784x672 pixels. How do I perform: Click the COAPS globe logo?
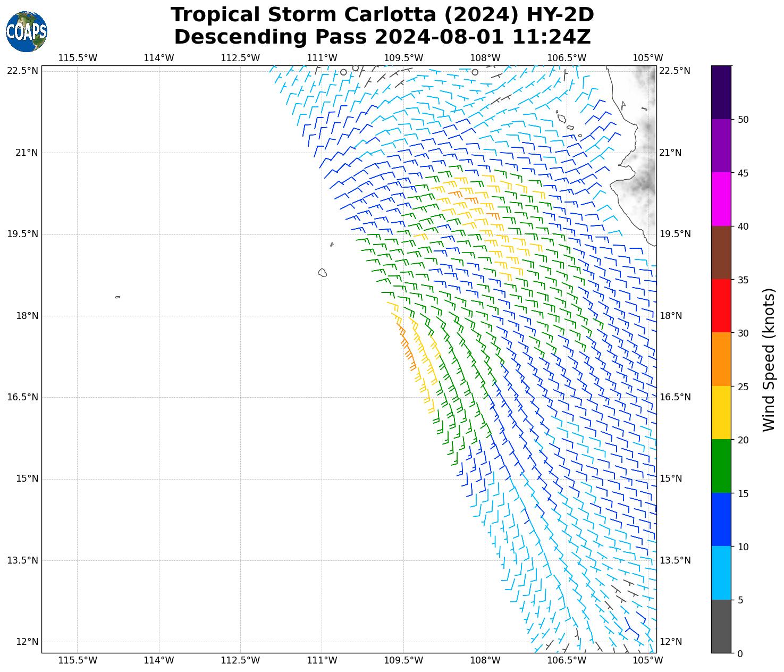[x=27, y=32]
